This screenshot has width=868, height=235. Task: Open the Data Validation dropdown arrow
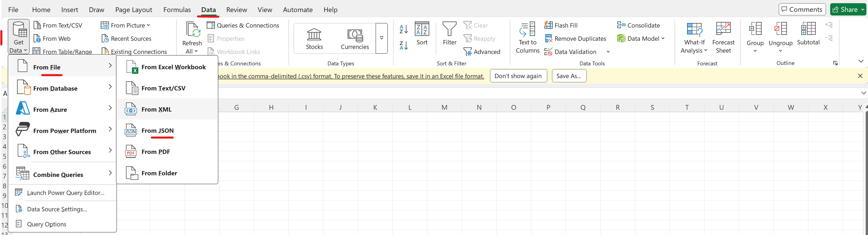pos(608,52)
